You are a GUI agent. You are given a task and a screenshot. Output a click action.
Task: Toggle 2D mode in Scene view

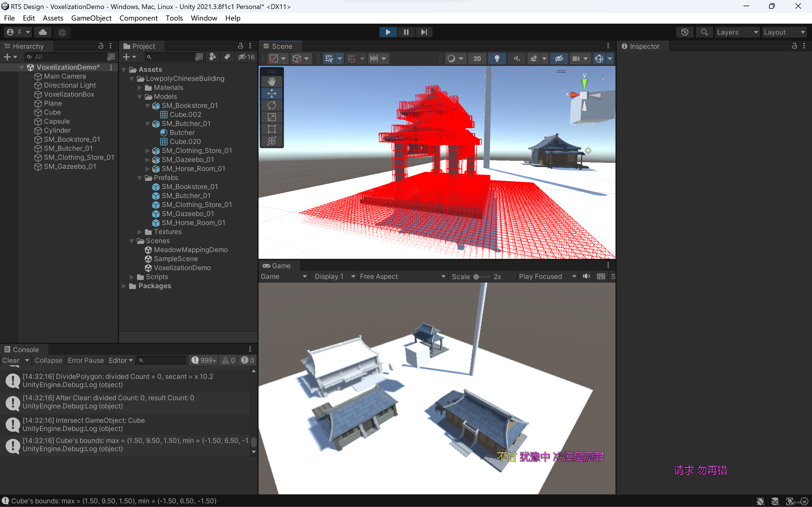477,58
